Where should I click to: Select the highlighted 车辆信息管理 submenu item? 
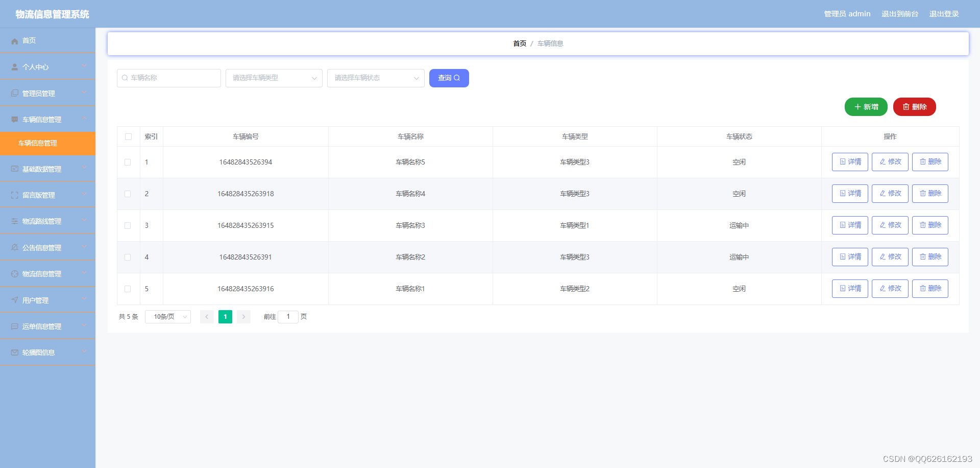(x=47, y=143)
